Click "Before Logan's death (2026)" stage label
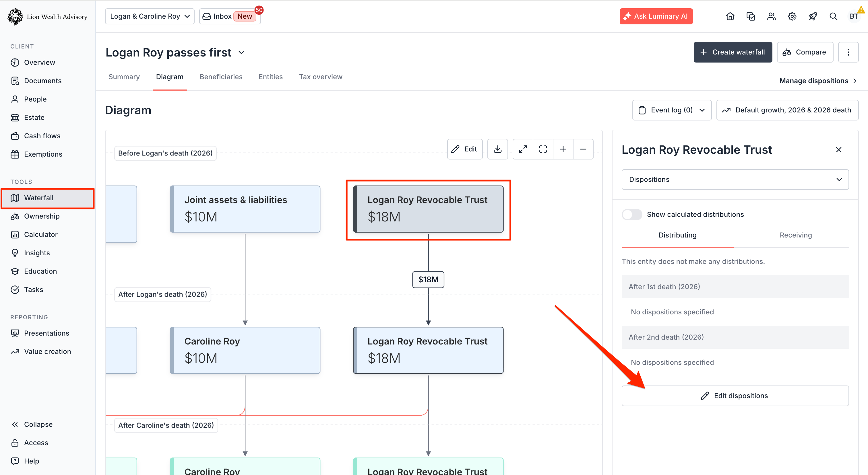 click(x=165, y=153)
